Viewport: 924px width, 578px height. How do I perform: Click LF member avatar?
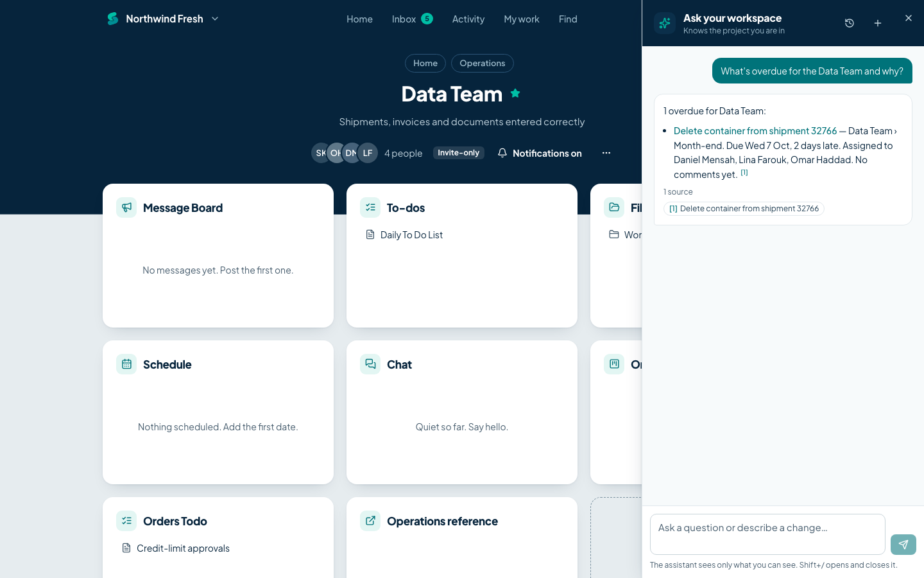point(368,153)
